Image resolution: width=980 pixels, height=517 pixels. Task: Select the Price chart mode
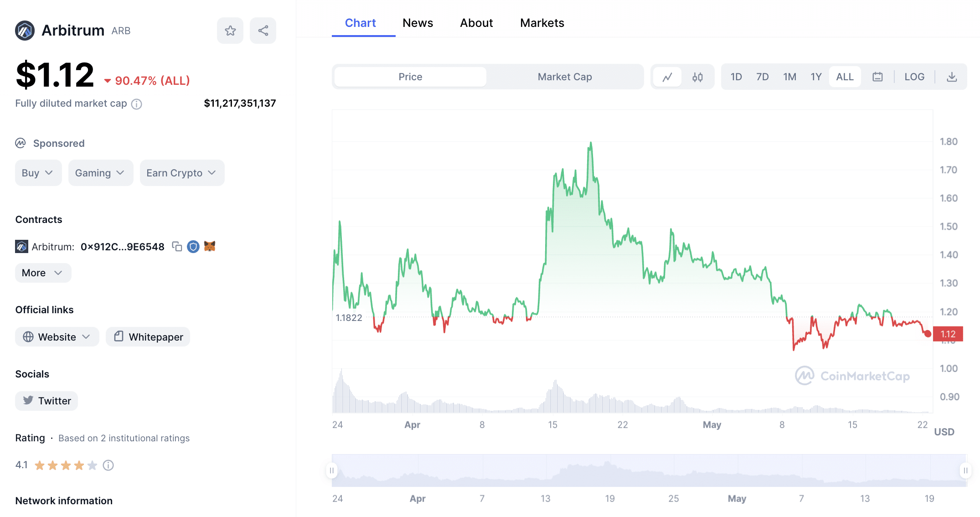coord(410,77)
